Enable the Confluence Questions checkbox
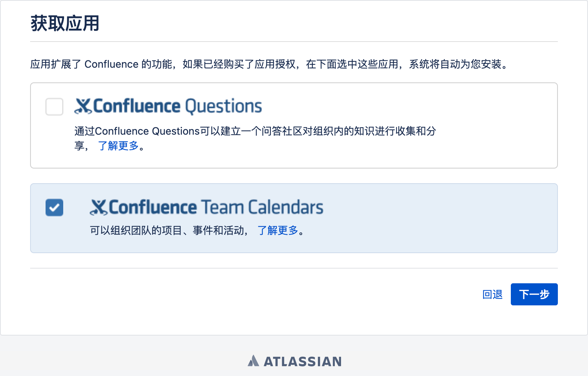The height and width of the screenshot is (376, 588). (x=54, y=107)
